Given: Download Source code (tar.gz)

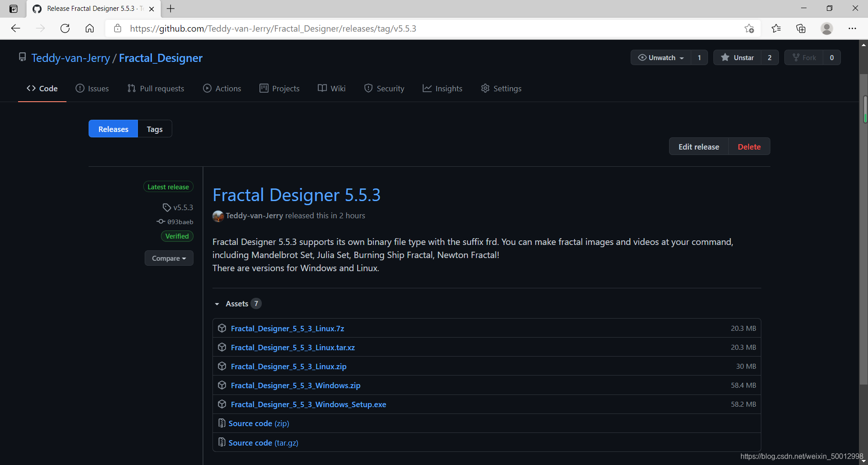Looking at the screenshot, I should click(264, 443).
